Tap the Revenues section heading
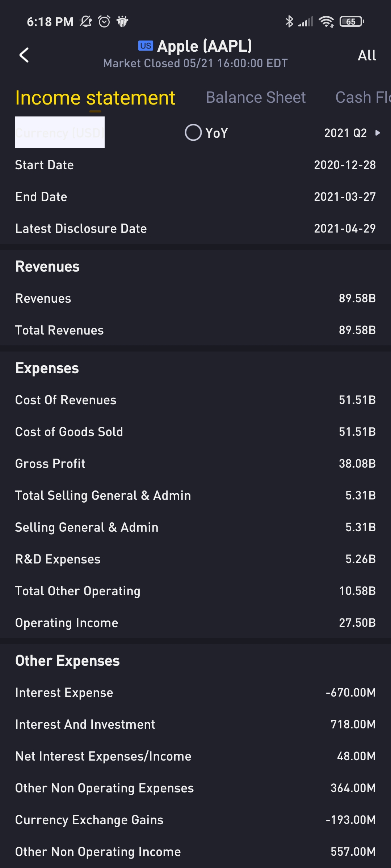The height and width of the screenshot is (868, 391). click(x=47, y=267)
